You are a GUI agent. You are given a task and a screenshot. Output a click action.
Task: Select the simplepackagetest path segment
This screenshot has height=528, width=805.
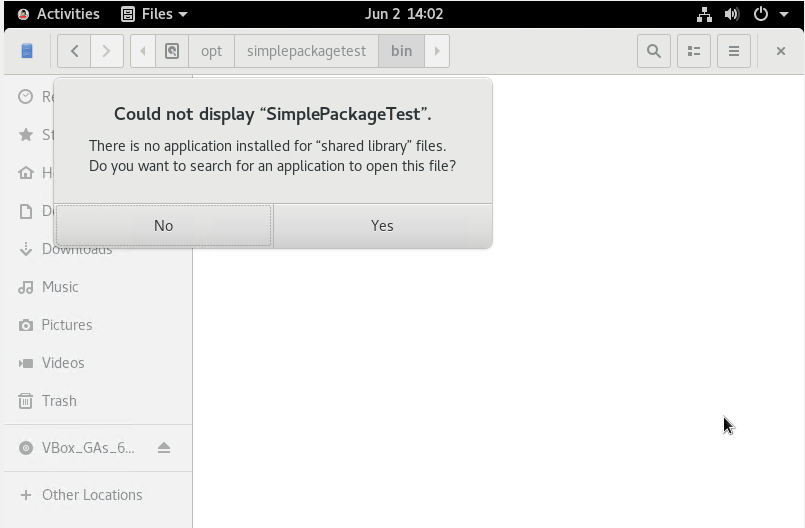306,51
